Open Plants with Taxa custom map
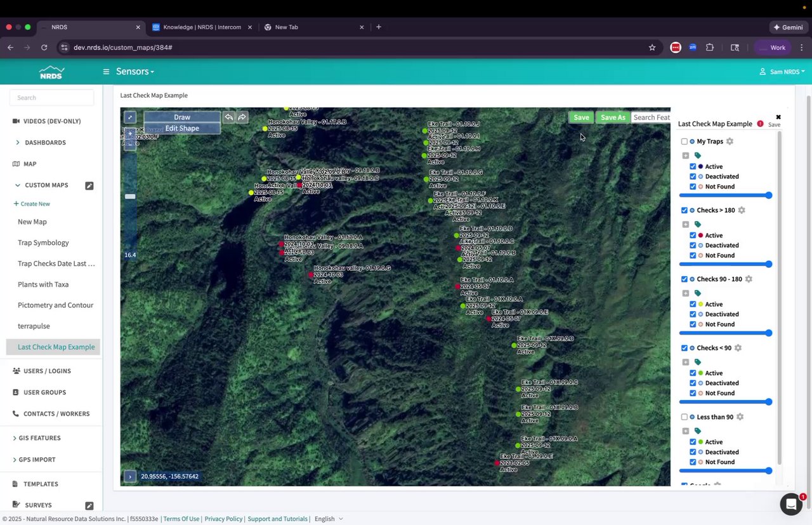 pyautogui.click(x=43, y=284)
